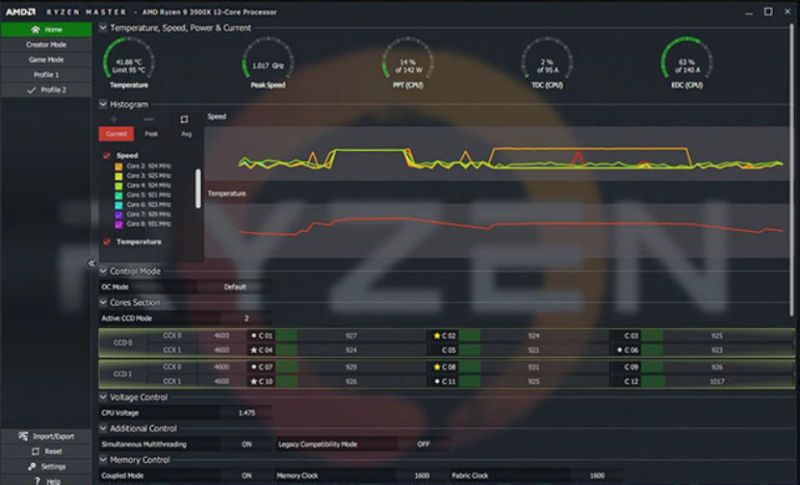The height and width of the screenshot is (485, 800).
Task: Click the Settings wrench icon in the sidebar
Action: click(32, 466)
